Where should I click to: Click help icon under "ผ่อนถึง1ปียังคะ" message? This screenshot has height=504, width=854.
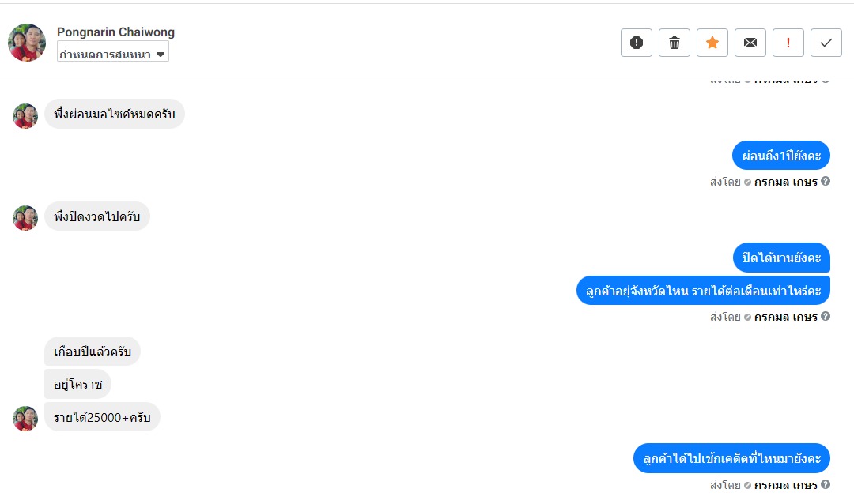[826, 182]
